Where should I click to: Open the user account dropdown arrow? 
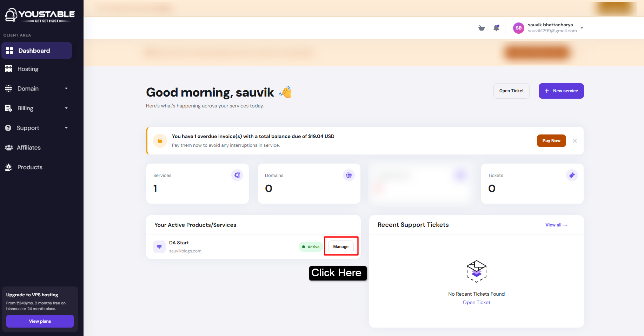(x=582, y=28)
